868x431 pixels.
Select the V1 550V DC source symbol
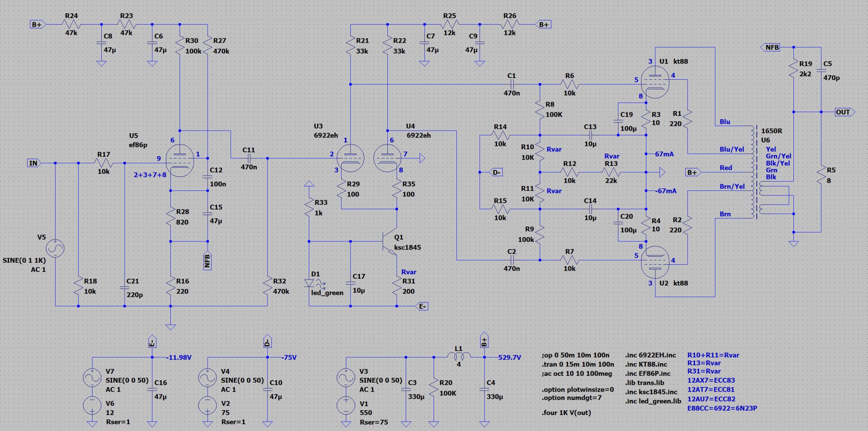tap(346, 405)
